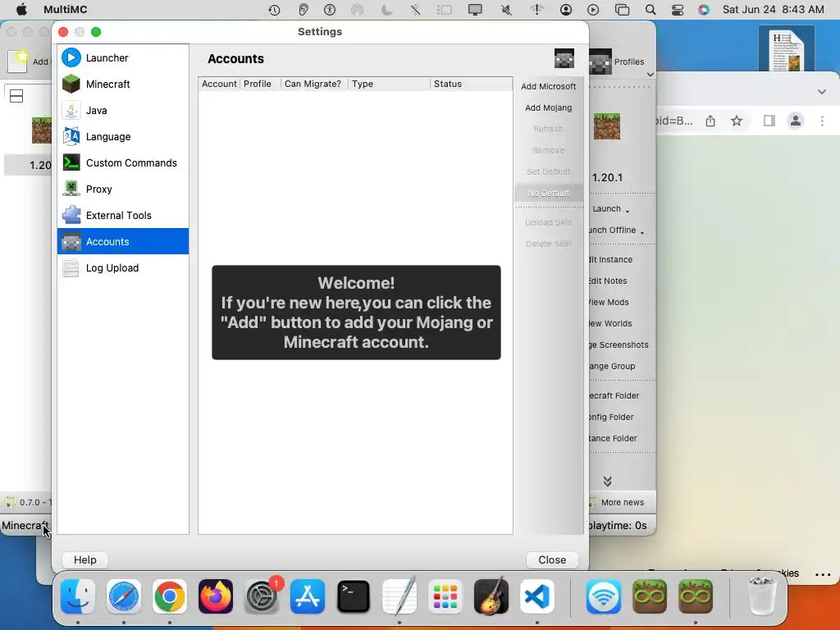Add a Microsoft account

point(549,86)
